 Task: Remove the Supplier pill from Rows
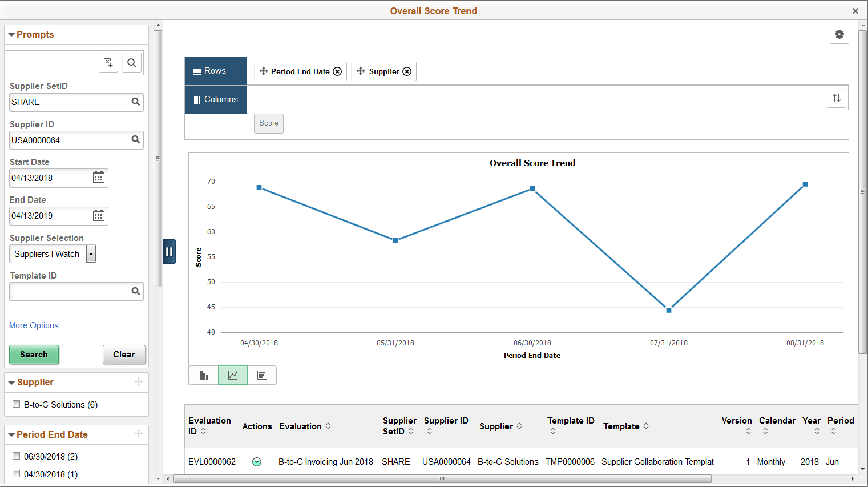point(407,71)
